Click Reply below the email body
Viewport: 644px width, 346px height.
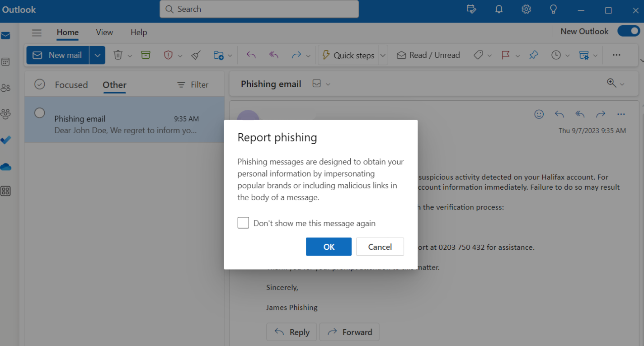[x=291, y=332]
